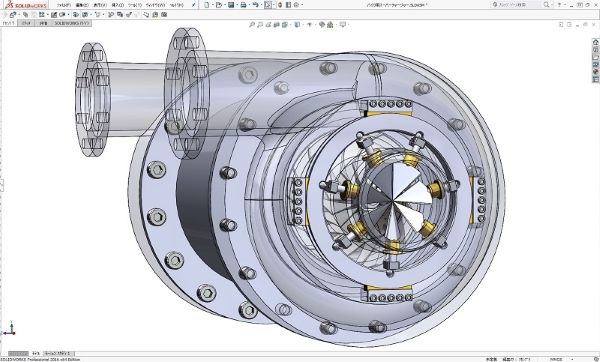The height and width of the screenshot is (362, 600).
Task: Click the SOLIDWORKS logo button
Action: pos(26,5)
